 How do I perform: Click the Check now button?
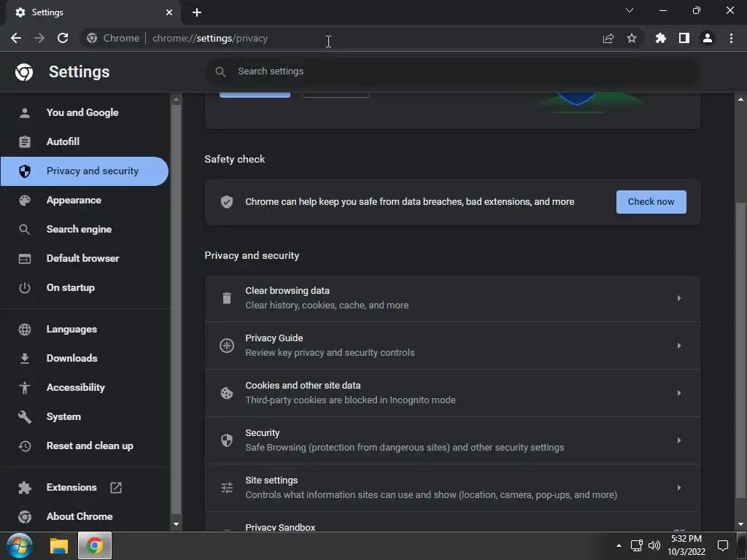coord(651,202)
